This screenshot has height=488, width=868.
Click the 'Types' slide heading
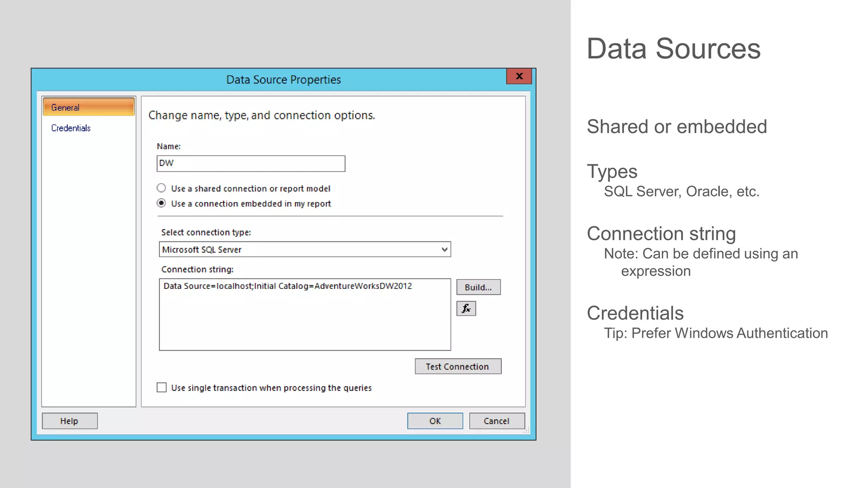(612, 172)
